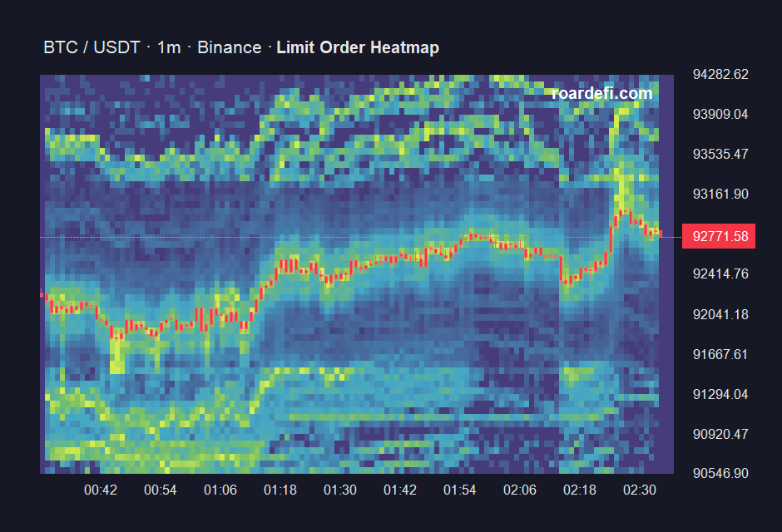Click the 93161.90 price axis label
782x532 pixels.
(720, 194)
